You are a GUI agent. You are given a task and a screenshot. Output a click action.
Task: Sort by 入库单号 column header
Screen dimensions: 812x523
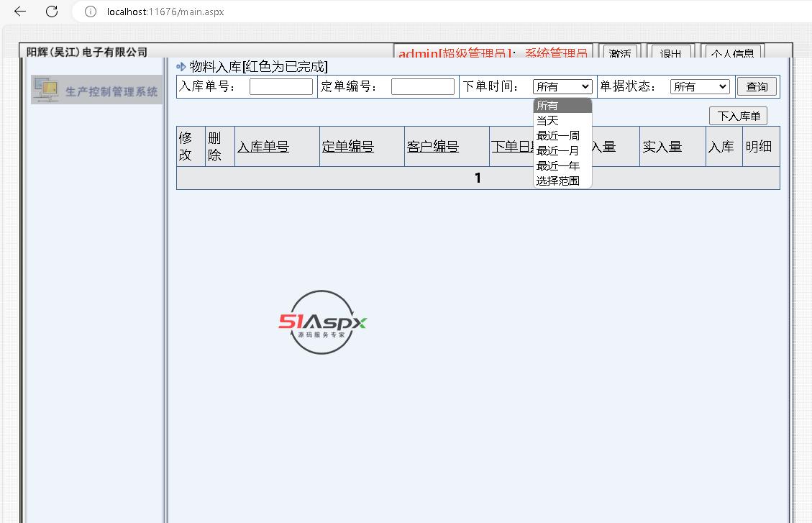[263, 147]
